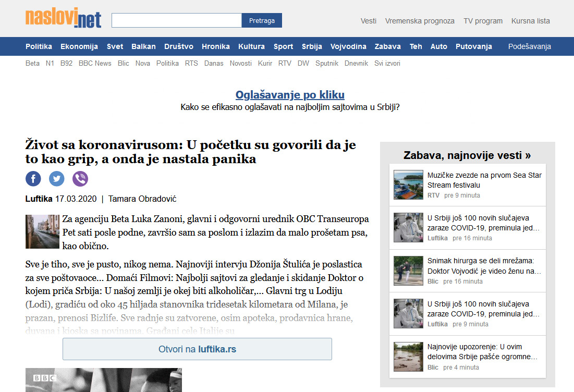574x392 pixels.
Task: Select Politika in the navigation bar
Action: pos(39,46)
